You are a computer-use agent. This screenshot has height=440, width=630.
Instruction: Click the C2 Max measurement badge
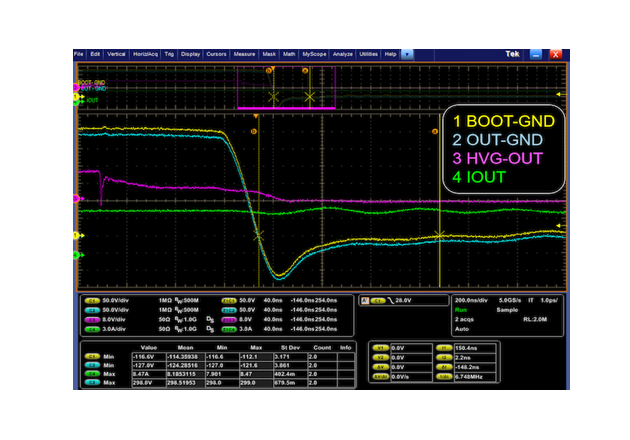[92, 383]
